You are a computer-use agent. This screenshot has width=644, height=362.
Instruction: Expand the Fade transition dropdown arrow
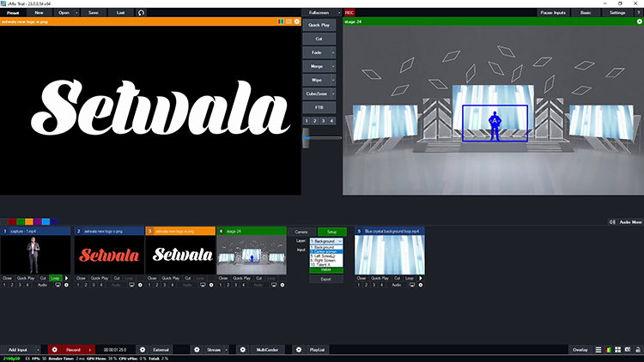pyautogui.click(x=333, y=52)
